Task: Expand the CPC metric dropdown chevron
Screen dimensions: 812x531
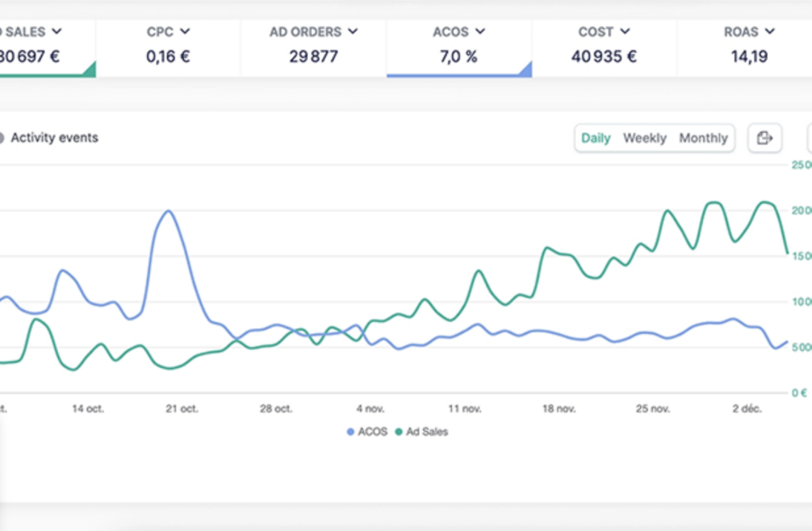Action: pos(185,32)
